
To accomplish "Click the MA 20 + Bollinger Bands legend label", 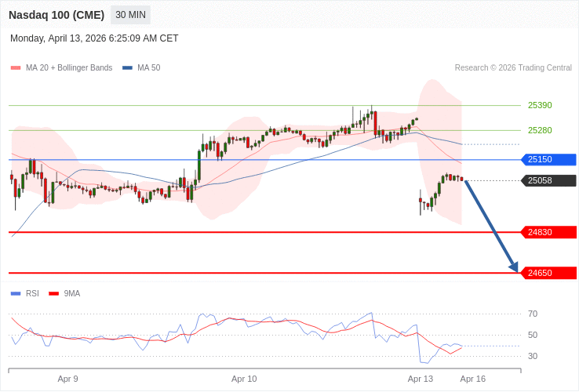I will (x=69, y=68).
